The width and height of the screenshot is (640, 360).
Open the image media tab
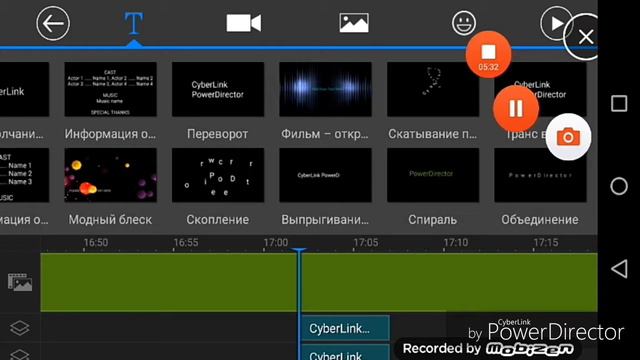click(x=354, y=22)
